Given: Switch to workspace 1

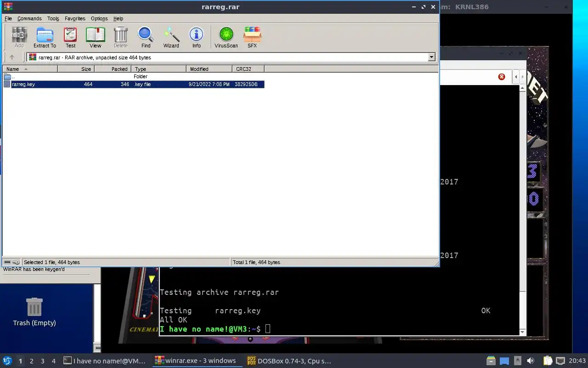Looking at the screenshot, I should 20,361.
